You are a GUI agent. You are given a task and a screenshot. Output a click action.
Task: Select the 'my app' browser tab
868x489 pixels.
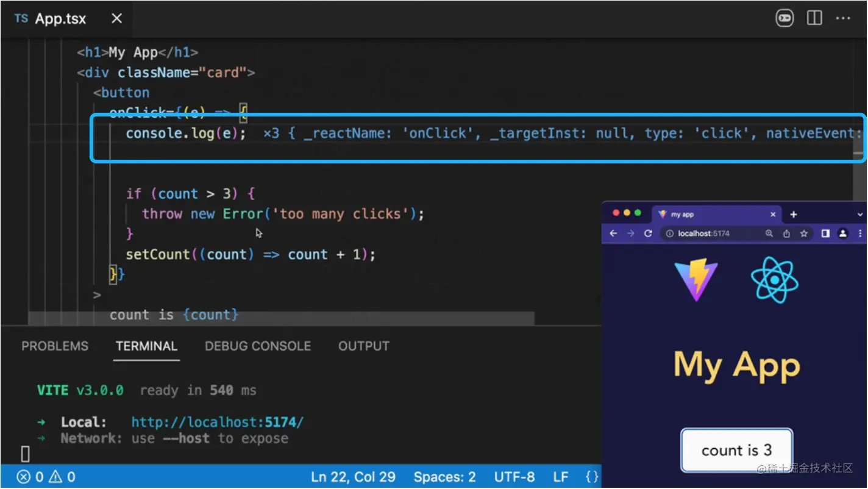(717, 215)
